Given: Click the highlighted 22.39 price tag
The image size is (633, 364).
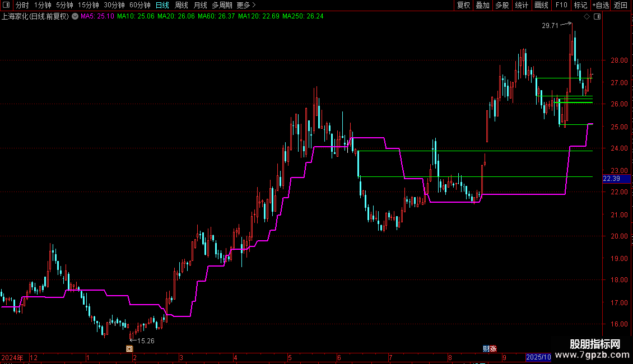Looking at the screenshot, I should click(616, 179).
